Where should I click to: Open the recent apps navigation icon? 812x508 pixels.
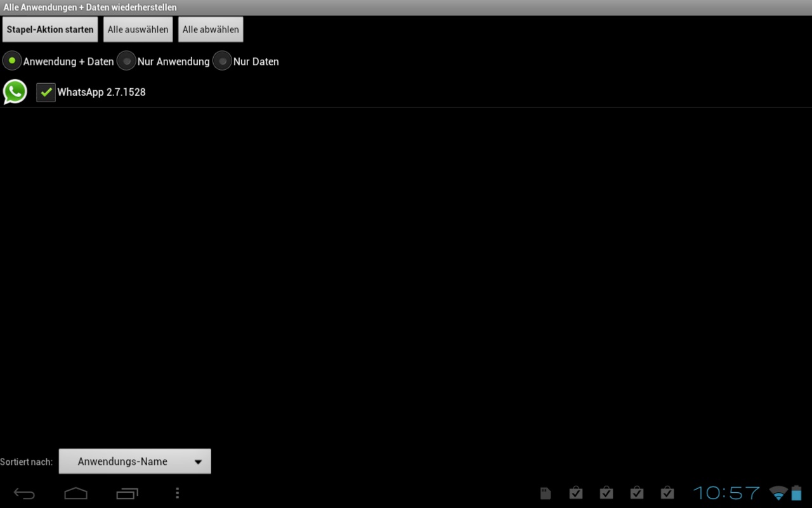tap(127, 493)
